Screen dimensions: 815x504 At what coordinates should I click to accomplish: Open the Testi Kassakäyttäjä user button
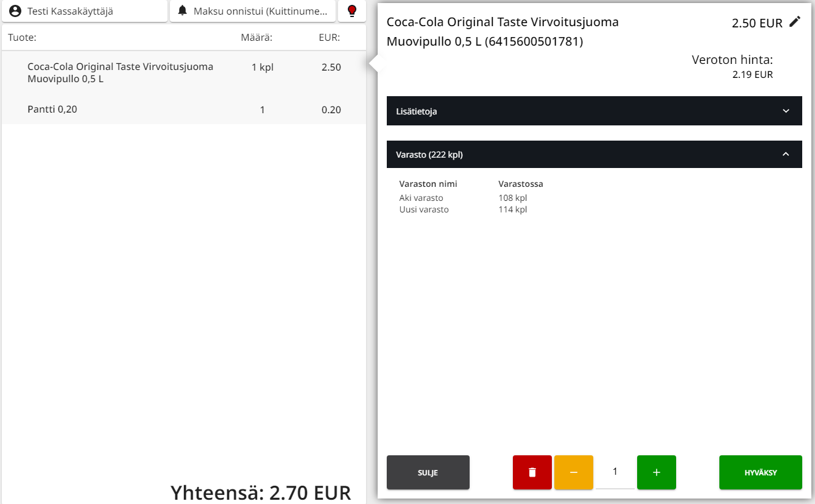(84, 11)
